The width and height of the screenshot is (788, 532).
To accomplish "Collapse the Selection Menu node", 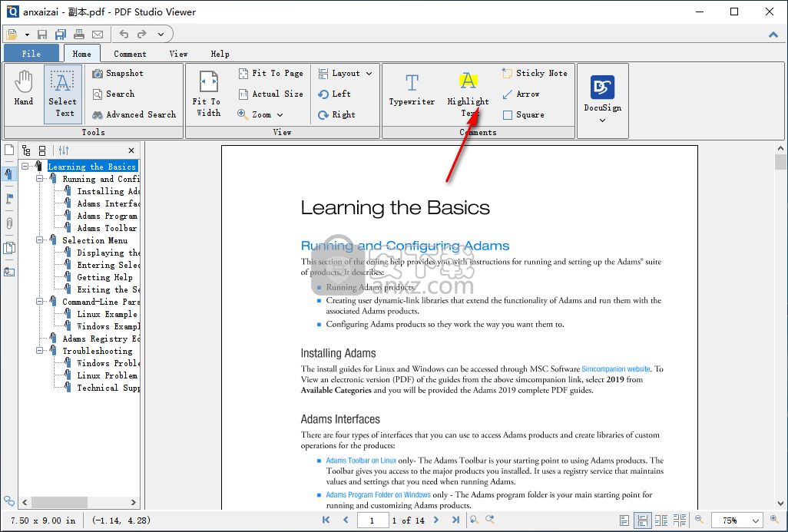I will [40, 240].
